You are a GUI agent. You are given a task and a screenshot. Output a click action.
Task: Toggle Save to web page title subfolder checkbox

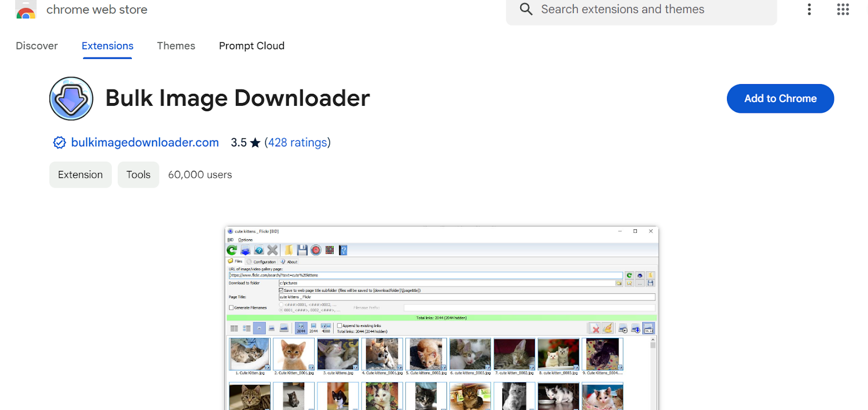point(281,290)
